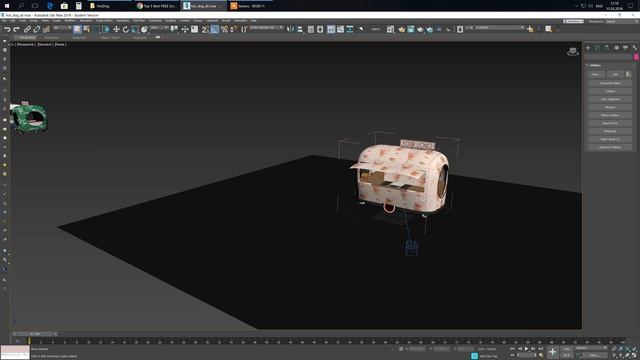Open the Reference Coordinate System dropdown
640x360 pixels.
click(159, 28)
